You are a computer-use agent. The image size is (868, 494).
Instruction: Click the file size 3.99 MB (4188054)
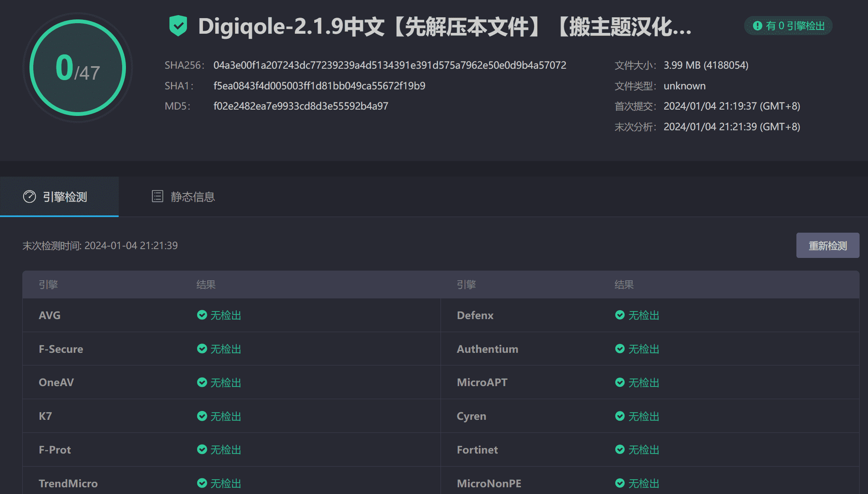[x=706, y=65]
